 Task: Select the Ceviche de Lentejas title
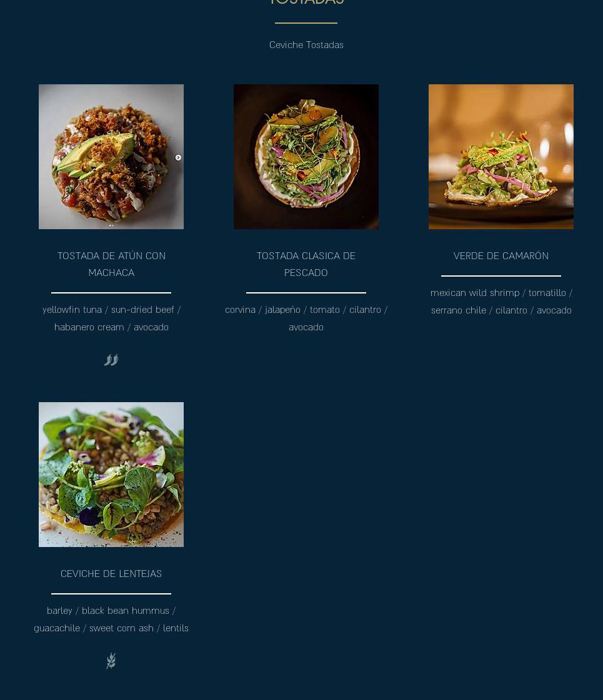tap(111, 574)
